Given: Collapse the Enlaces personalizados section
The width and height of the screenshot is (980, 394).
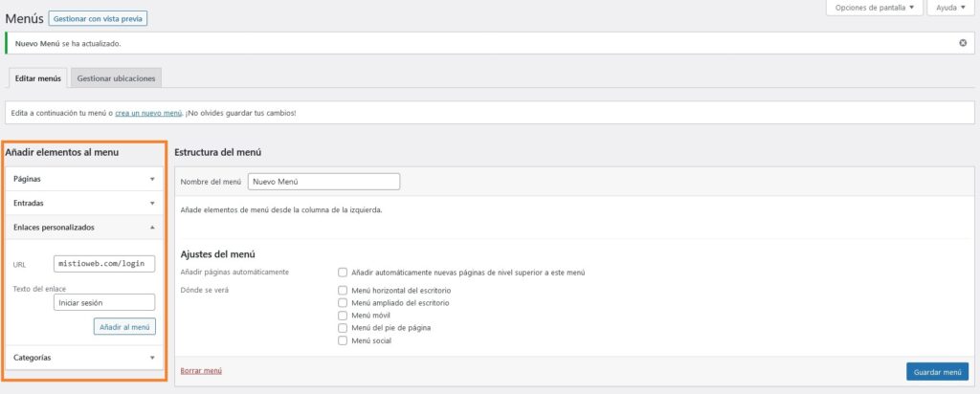Looking at the screenshot, I should pos(152,228).
